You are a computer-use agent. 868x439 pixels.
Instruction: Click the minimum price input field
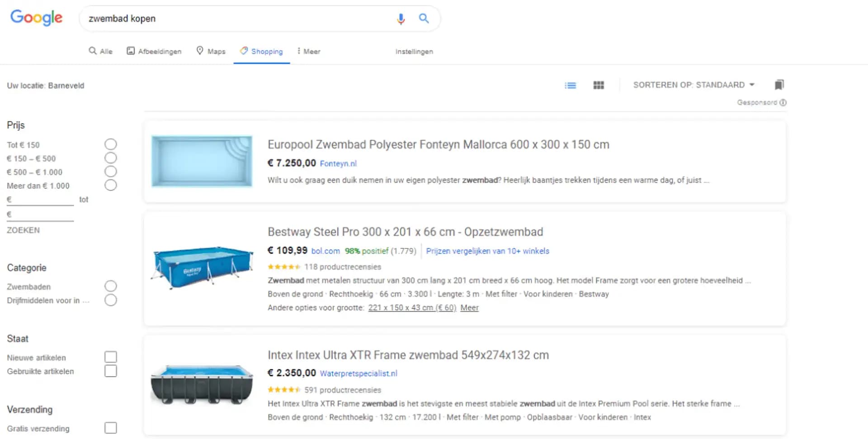[x=42, y=200]
